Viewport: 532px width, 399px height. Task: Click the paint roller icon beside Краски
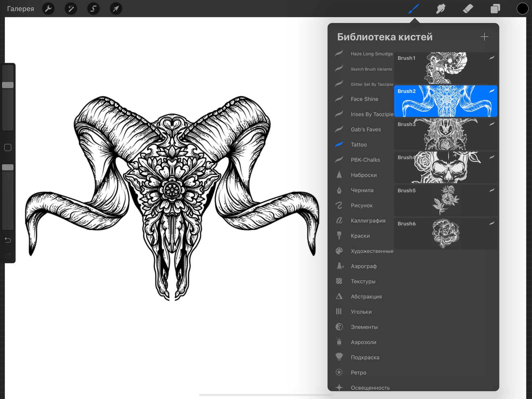339,236
